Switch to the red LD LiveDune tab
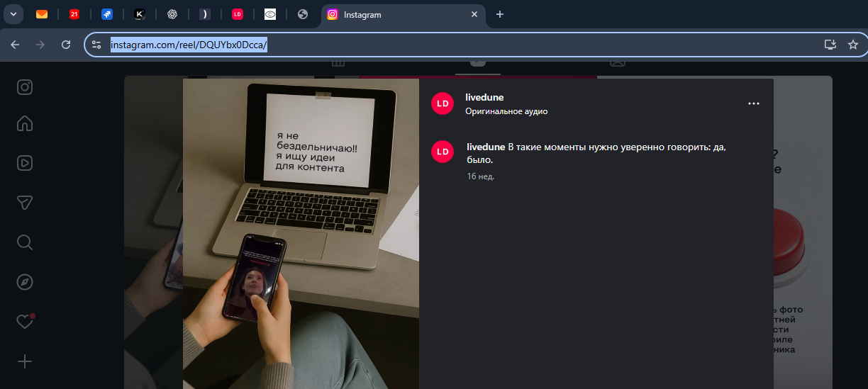 tap(238, 14)
